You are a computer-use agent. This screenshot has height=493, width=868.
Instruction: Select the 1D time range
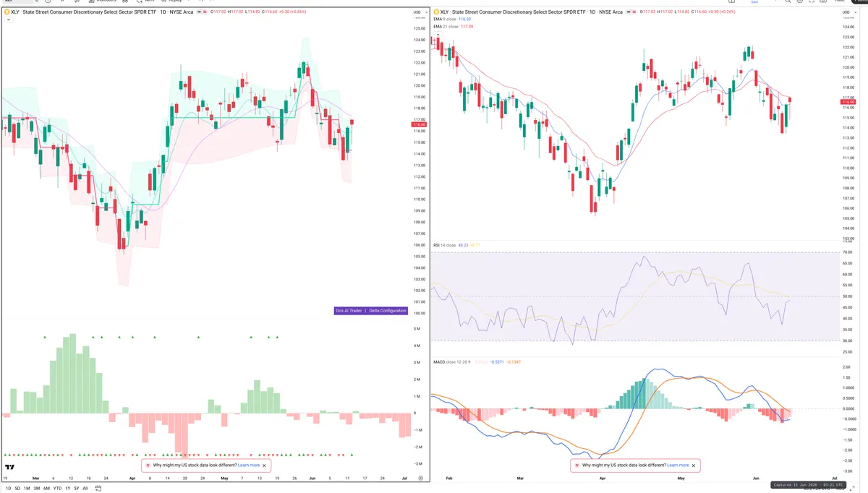[x=8, y=489]
